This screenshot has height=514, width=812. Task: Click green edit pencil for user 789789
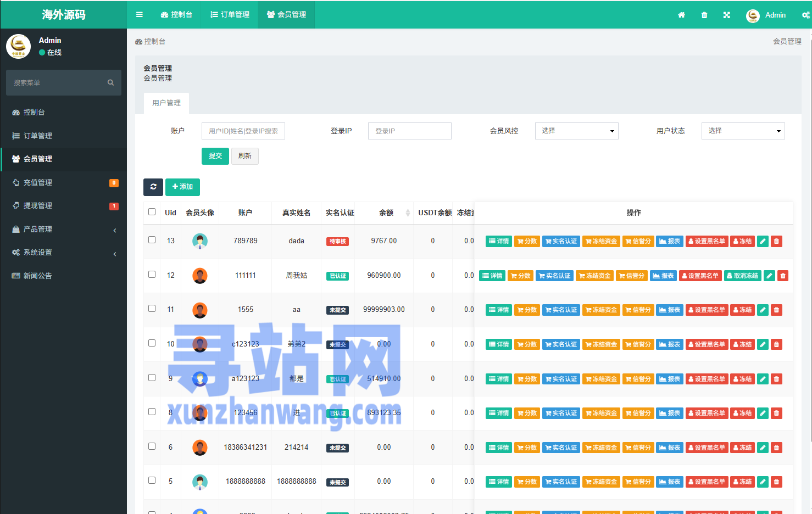(x=763, y=241)
